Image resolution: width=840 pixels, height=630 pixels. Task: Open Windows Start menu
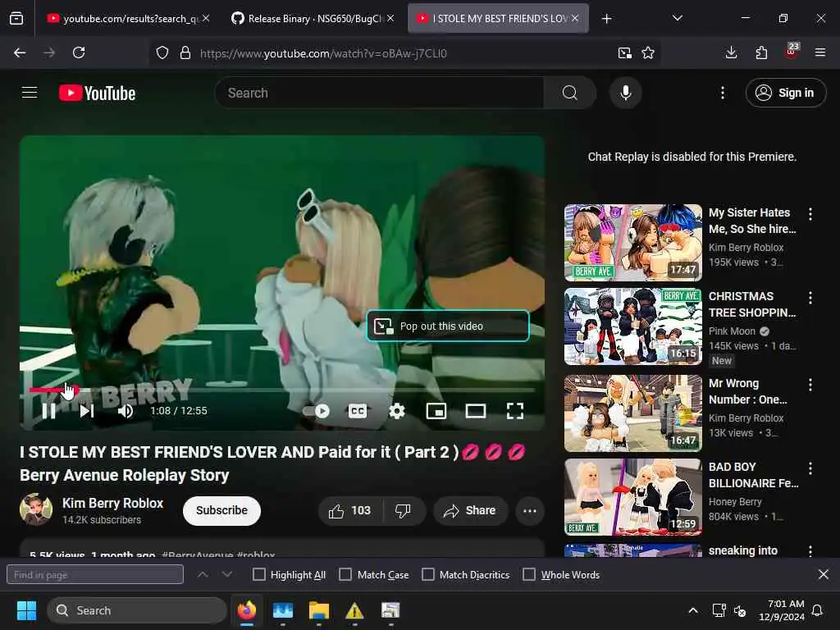tap(26, 610)
